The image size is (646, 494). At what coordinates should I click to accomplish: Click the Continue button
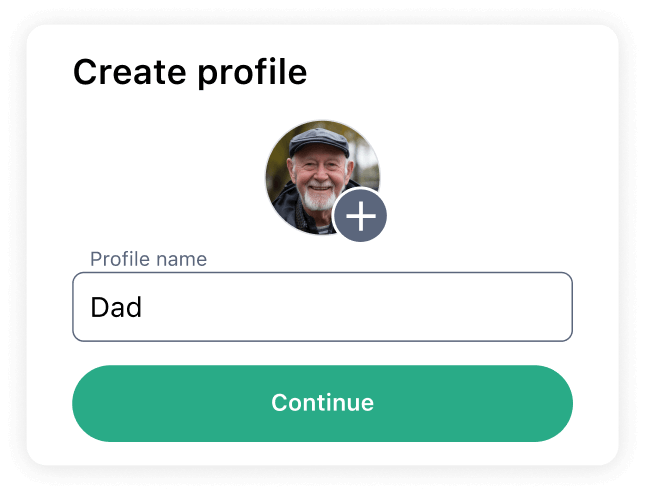tap(322, 403)
